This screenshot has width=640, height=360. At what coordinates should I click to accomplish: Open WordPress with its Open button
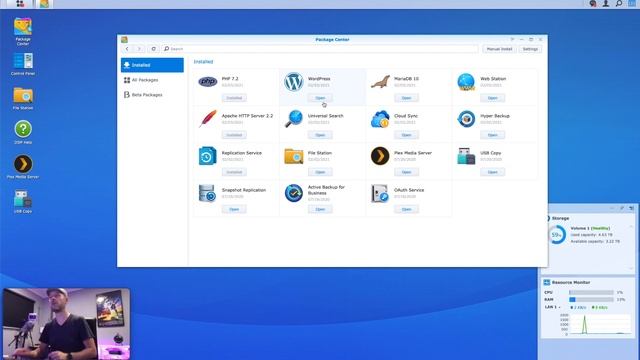click(x=320, y=98)
